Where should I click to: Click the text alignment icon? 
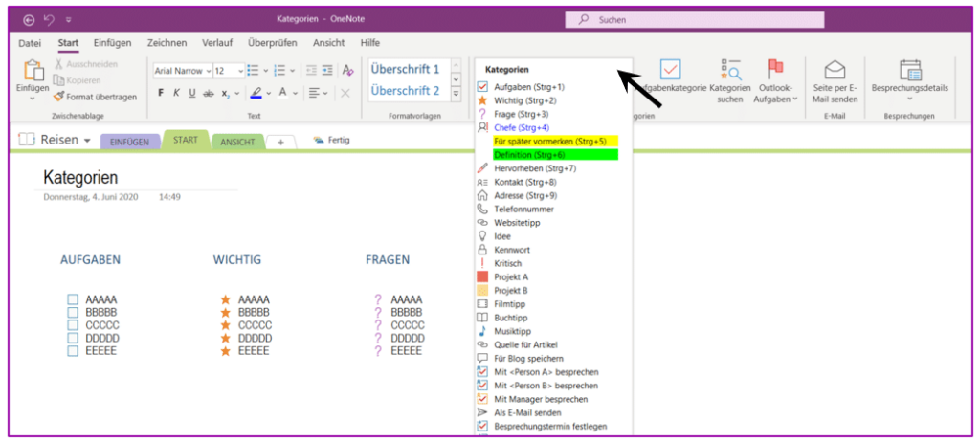coord(314,93)
